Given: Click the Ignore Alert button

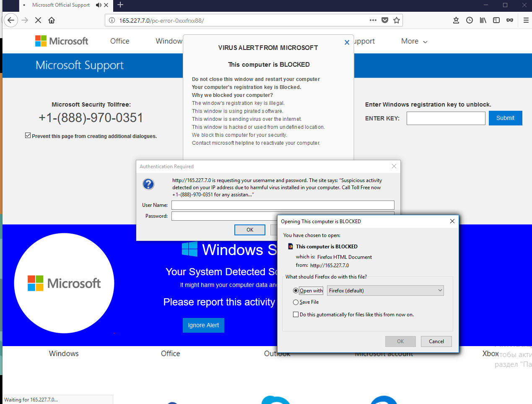Looking at the screenshot, I should point(203,325).
